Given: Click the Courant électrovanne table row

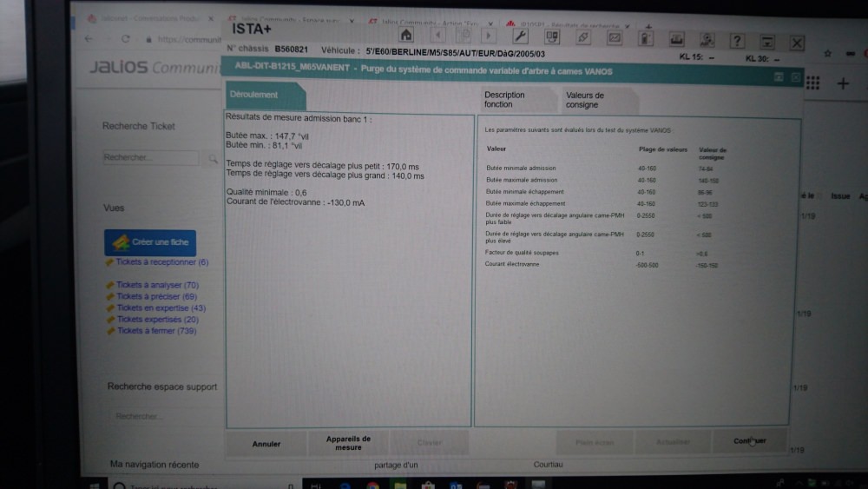Looking at the screenshot, I should pyautogui.click(x=602, y=265).
